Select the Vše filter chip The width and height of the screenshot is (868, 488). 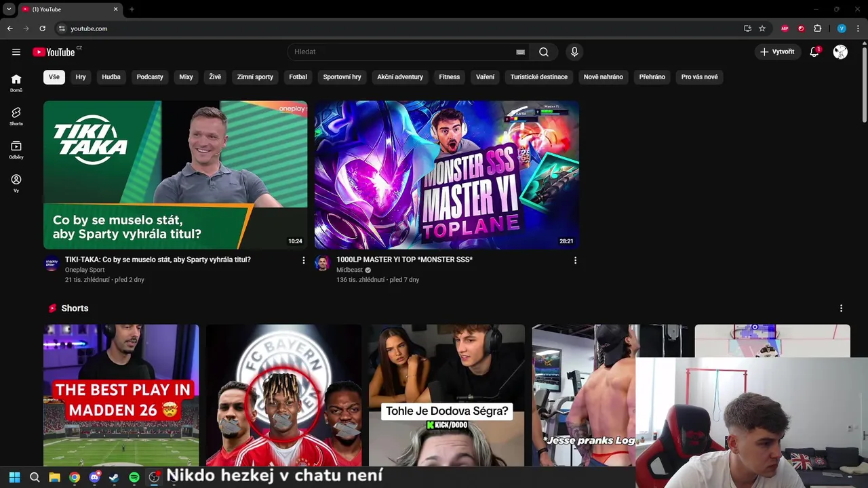(54, 77)
